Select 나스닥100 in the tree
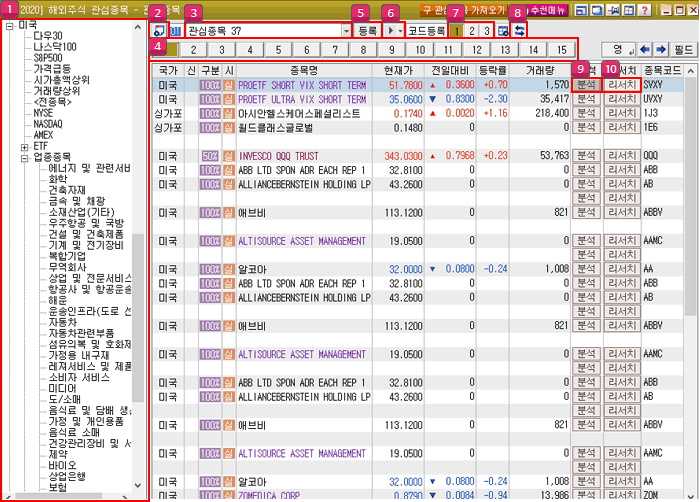This screenshot has width=700, height=502. [x=55, y=47]
